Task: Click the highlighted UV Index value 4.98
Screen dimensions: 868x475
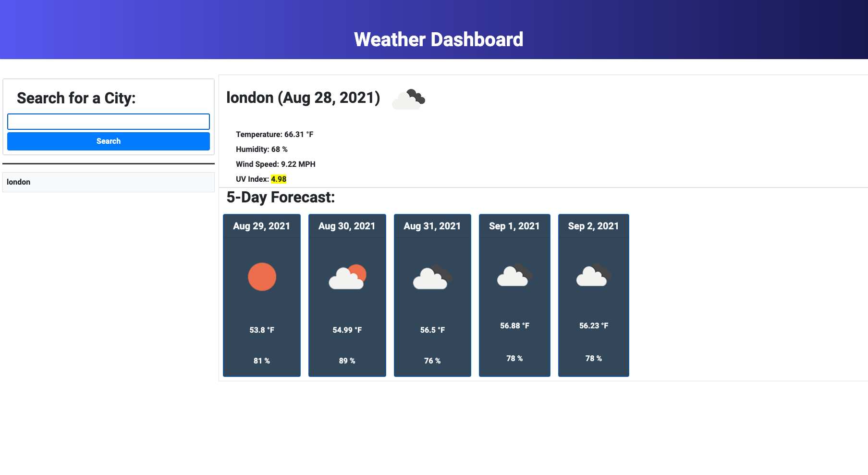Action: [x=279, y=179]
